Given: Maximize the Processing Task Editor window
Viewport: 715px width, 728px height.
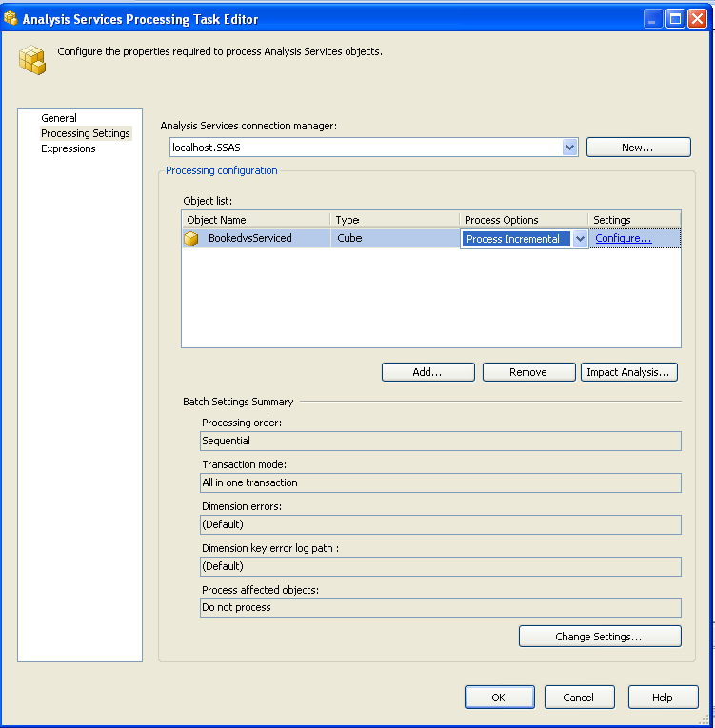Looking at the screenshot, I should 675,19.
